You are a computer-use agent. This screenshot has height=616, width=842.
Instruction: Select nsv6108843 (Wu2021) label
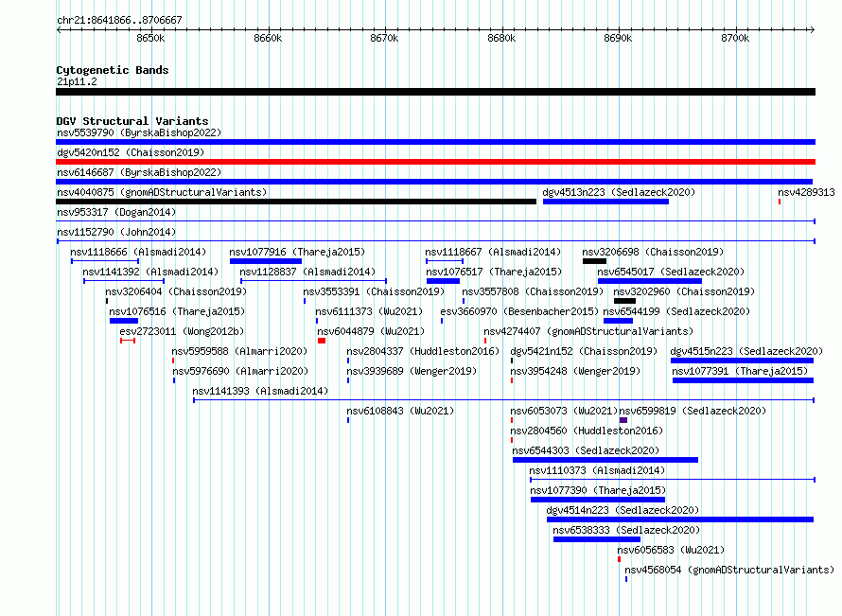[400, 411]
